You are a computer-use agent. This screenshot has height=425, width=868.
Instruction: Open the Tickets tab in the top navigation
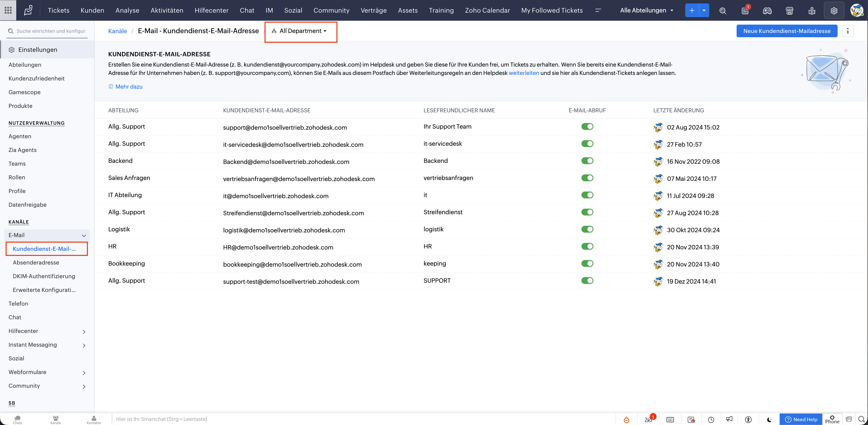[x=58, y=10]
